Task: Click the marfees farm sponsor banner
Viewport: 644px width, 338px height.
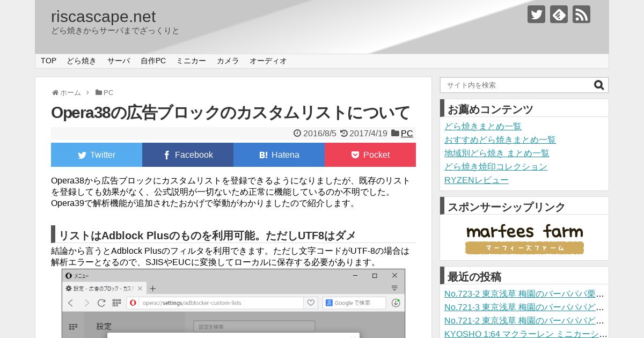Action: click(524, 238)
